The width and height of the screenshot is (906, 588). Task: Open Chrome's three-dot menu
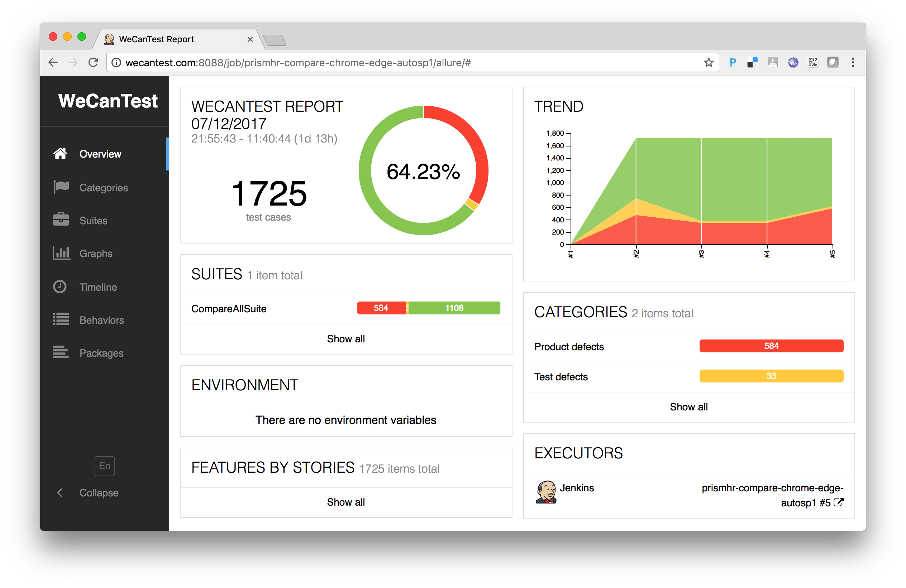pos(853,62)
